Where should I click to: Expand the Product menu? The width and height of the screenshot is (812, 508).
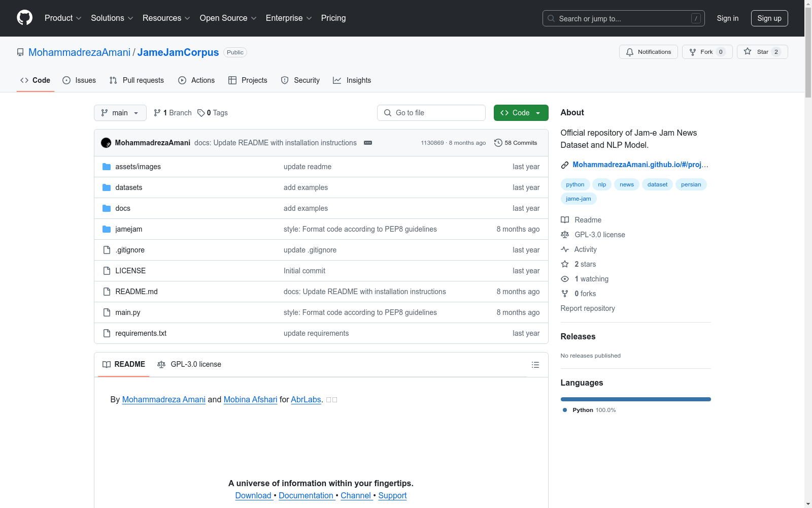[x=63, y=18]
